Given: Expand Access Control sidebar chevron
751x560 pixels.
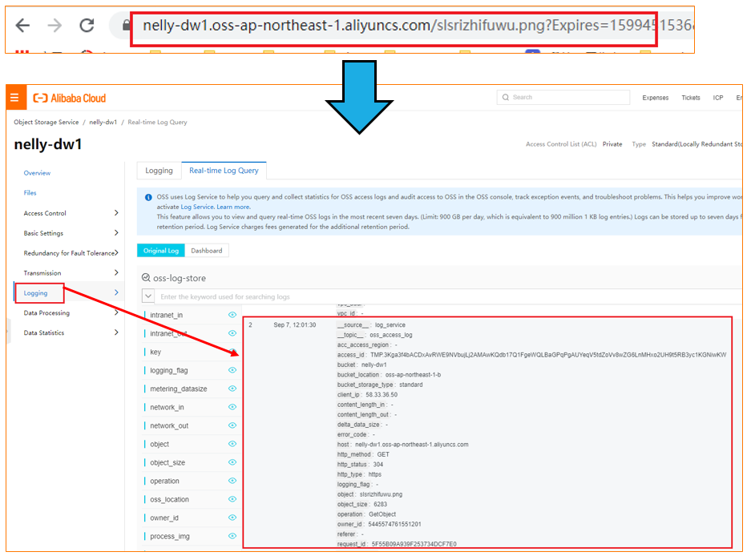Looking at the screenshot, I should [116, 212].
